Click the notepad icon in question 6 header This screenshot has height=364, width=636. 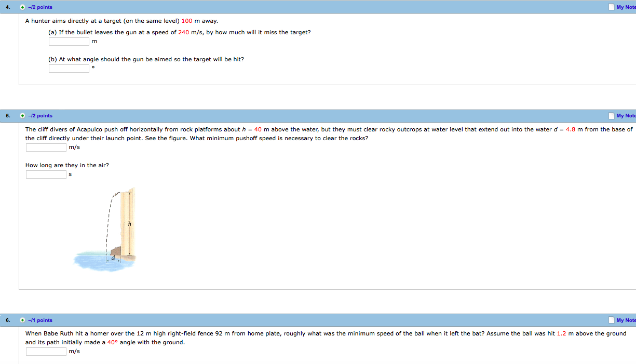tap(612, 320)
